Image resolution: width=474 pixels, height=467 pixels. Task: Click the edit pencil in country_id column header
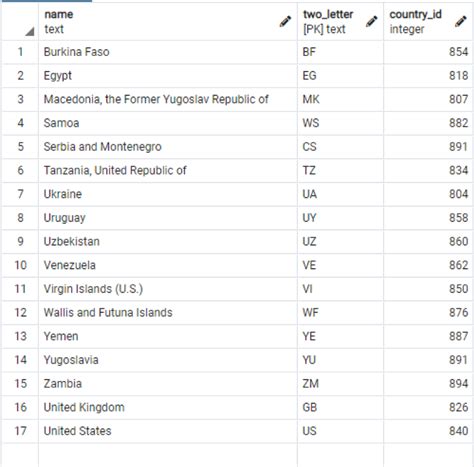click(461, 22)
